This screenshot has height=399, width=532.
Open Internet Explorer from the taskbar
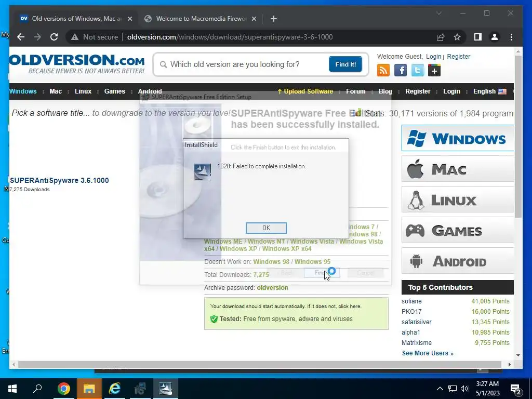pos(115,389)
